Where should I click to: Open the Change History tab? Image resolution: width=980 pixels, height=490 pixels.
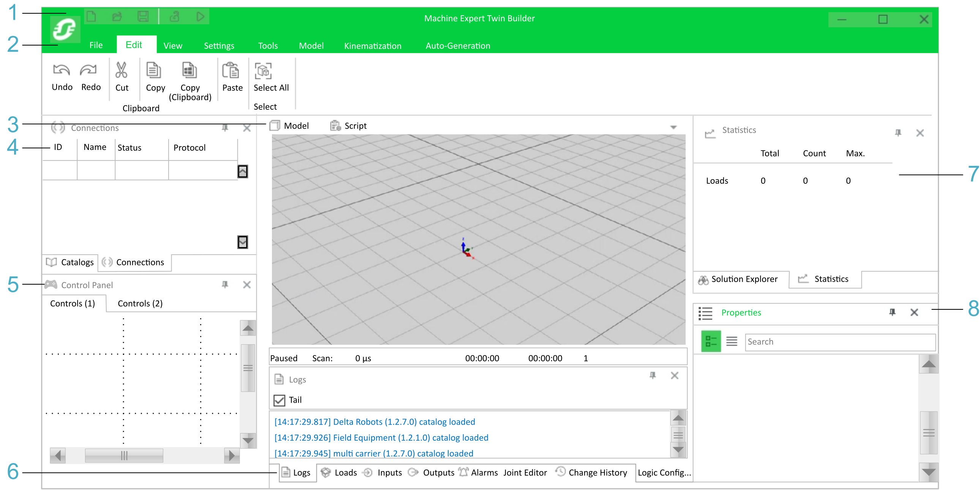(x=591, y=473)
